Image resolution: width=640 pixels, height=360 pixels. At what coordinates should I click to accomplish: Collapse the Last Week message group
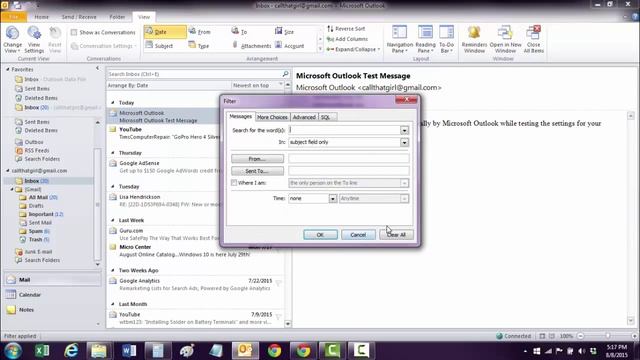pos(113,220)
